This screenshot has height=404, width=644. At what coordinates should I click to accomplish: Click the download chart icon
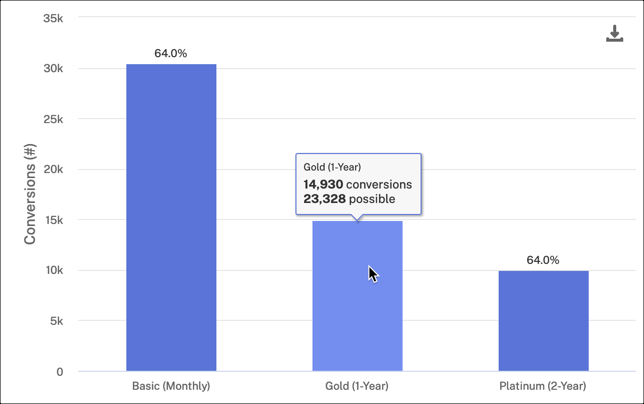coord(615,34)
